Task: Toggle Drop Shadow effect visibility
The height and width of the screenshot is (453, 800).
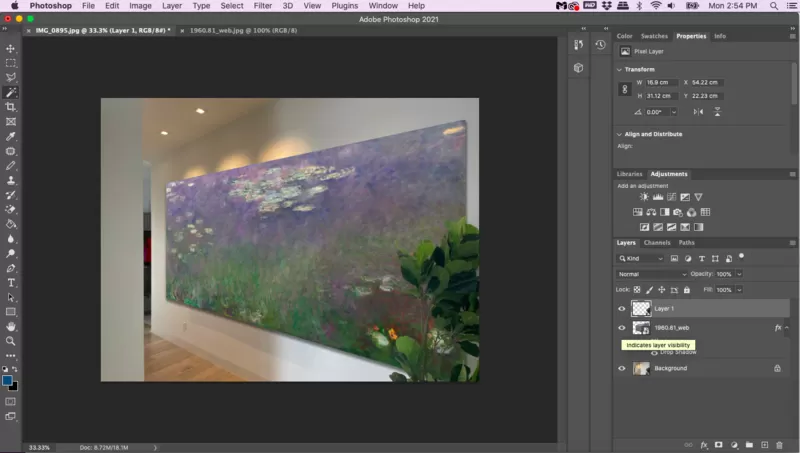Action: (x=654, y=353)
